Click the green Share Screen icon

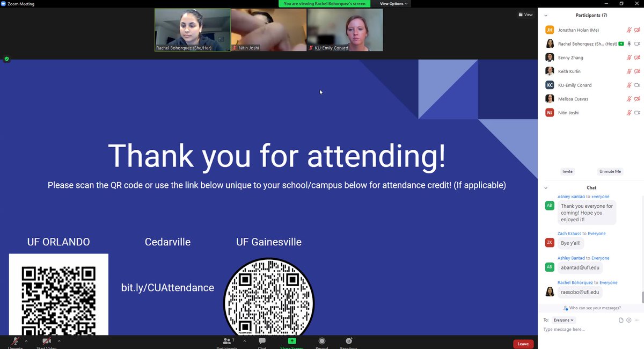pos(291,341)
